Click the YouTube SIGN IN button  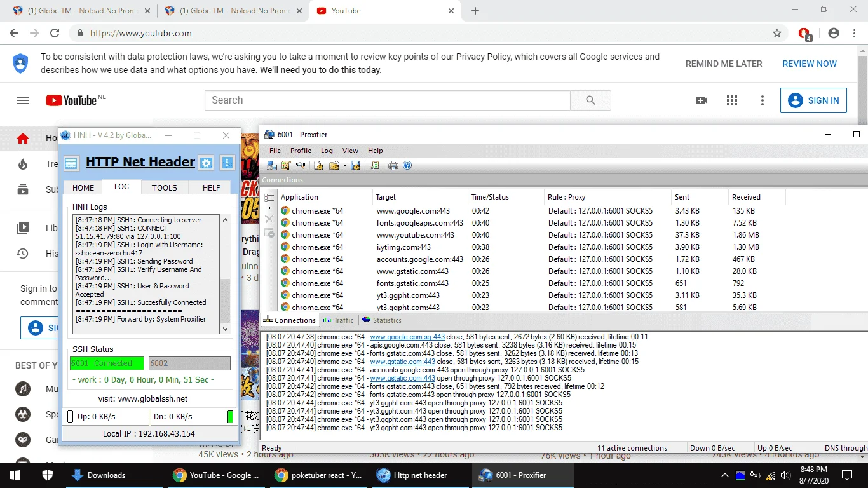[x=813, y=100]
